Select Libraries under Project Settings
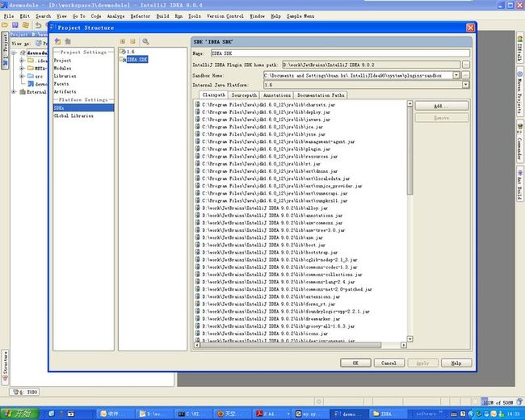The image size is (525, 420). click(x=65, y=76)
